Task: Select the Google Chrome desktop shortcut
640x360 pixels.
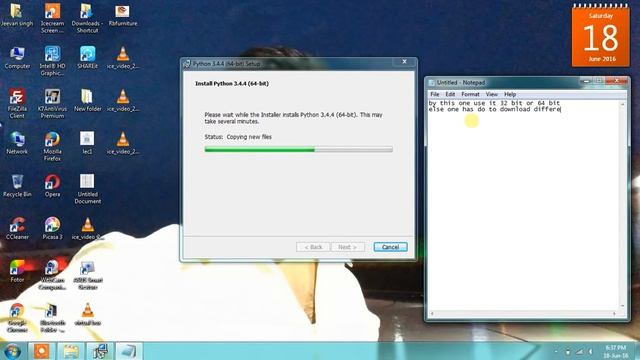Action: [17, 318]
